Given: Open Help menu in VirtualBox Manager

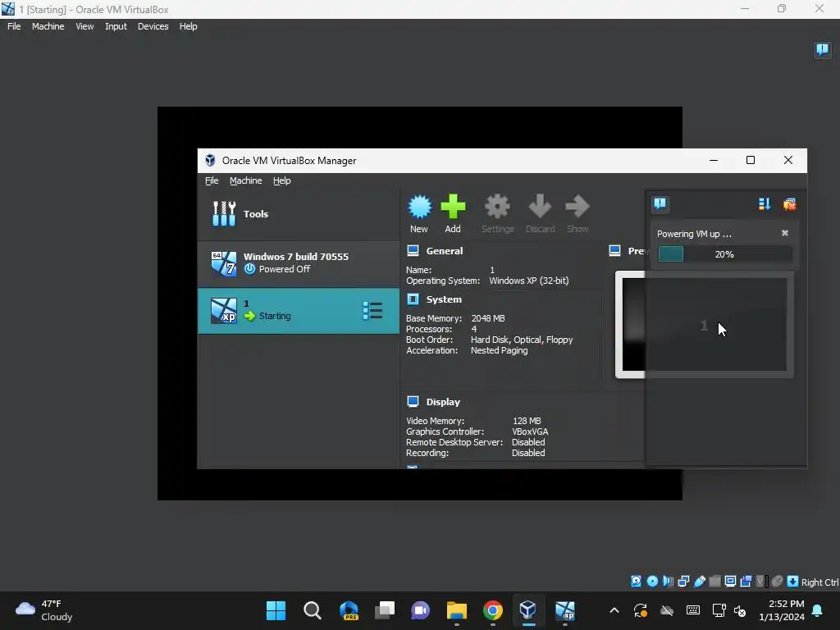Looking at the screenshot, I should click(282, 180).
